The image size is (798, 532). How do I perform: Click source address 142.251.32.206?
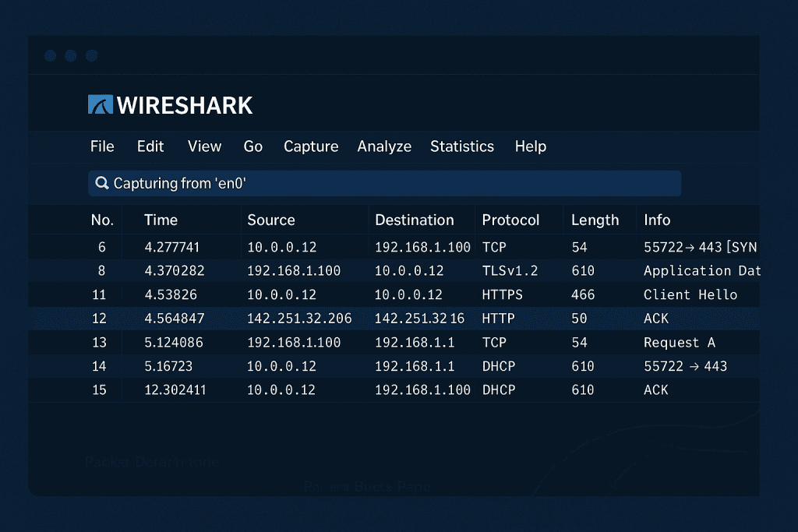point(299,319)
